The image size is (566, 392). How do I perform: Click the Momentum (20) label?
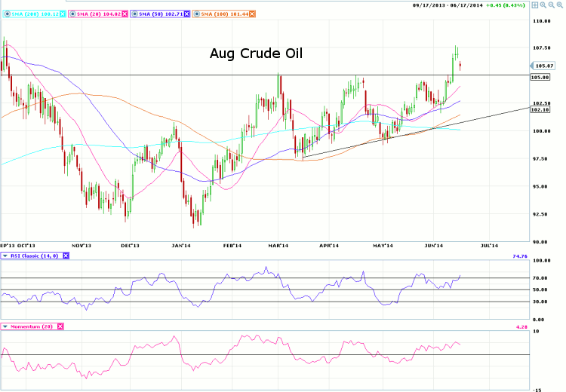[32, 326]
